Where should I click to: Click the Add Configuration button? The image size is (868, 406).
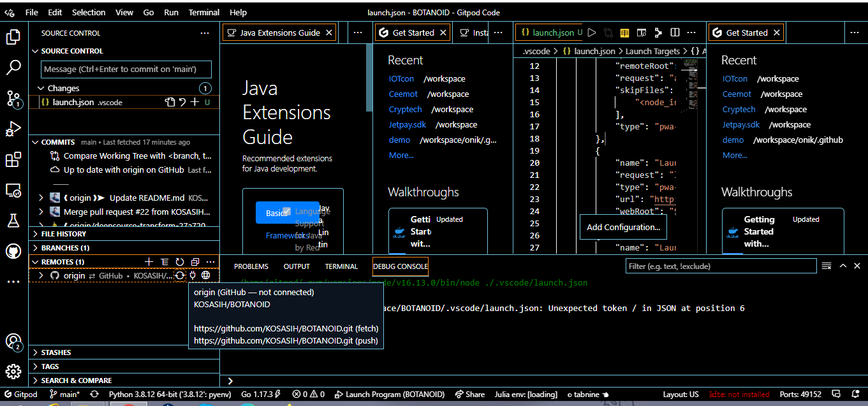(623, 227)
